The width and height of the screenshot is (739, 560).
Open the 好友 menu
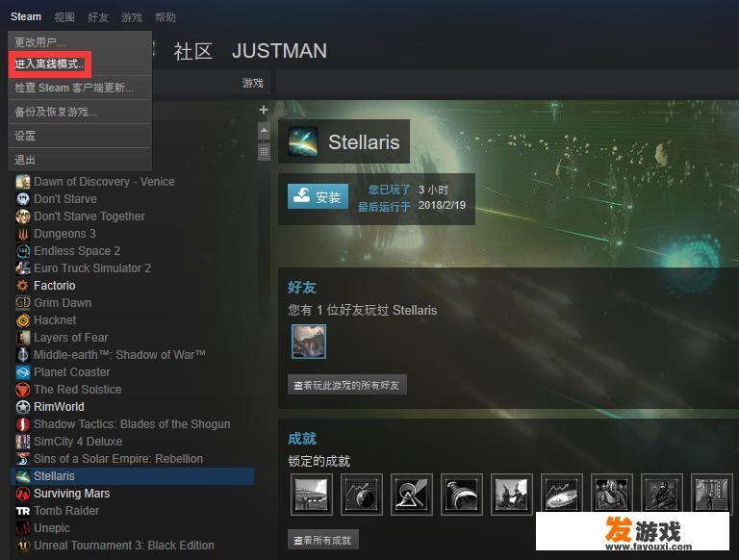(x=98, y=17)
